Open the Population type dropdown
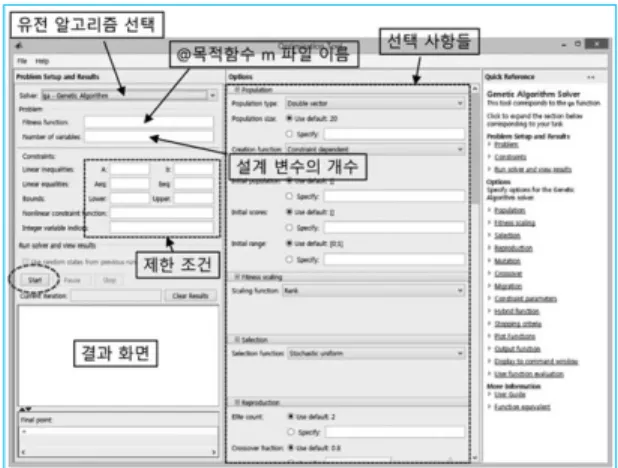Viewport: 618px width, 468px height. point(375,103)
